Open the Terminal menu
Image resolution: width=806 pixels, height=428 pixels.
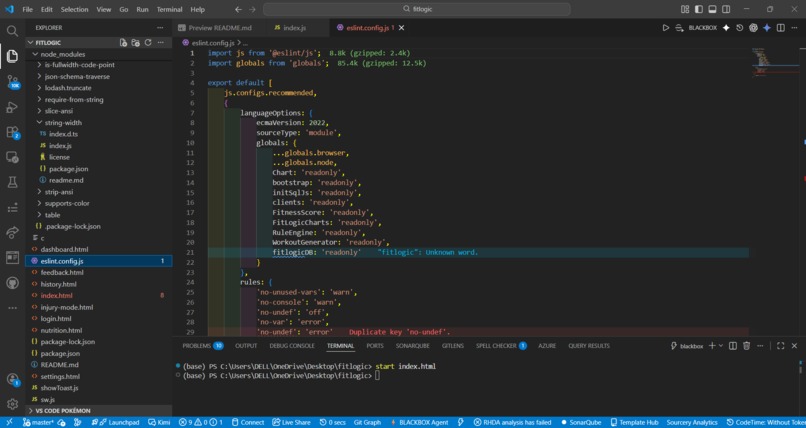[x=169, y=9]
